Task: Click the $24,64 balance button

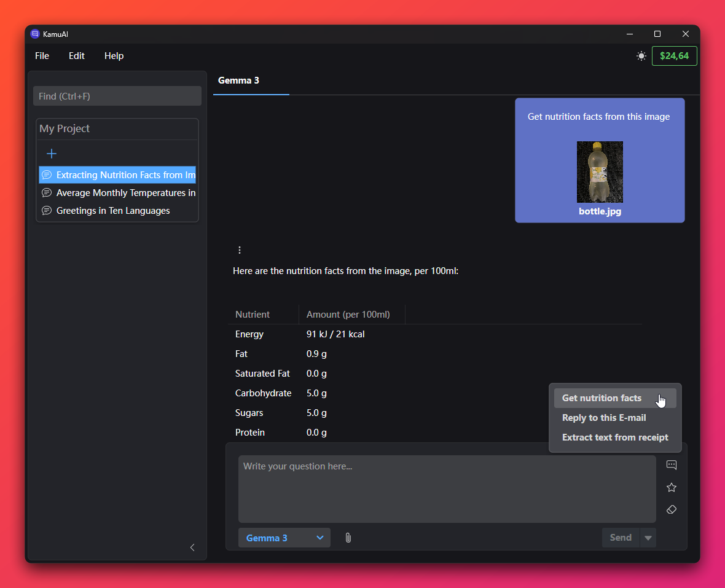Action: [x=674, y=56]
